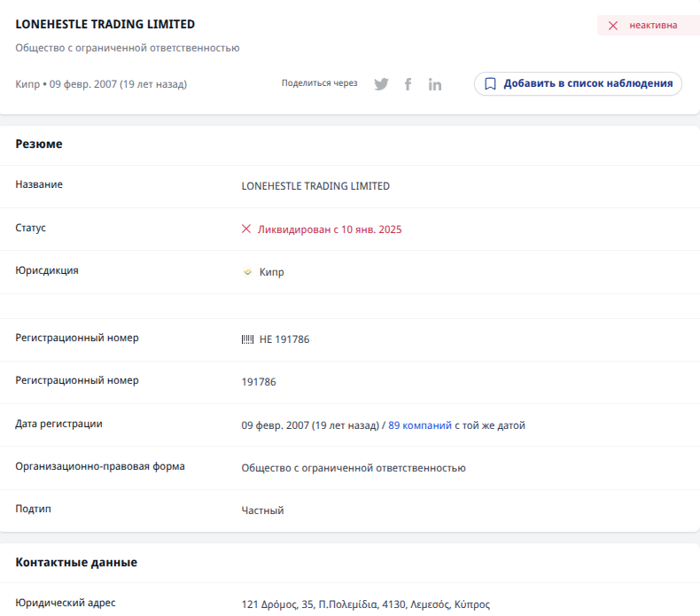Add company with Добавить в список наблюдения button
Screen dimensions: 700x616
coord(578,83)
